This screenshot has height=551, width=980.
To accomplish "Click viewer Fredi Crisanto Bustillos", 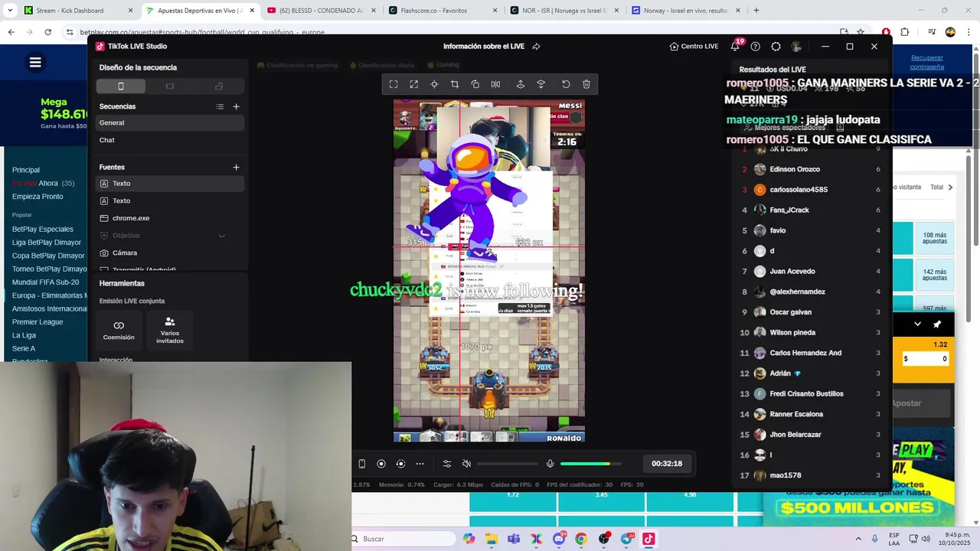I will tap(806, 393).
